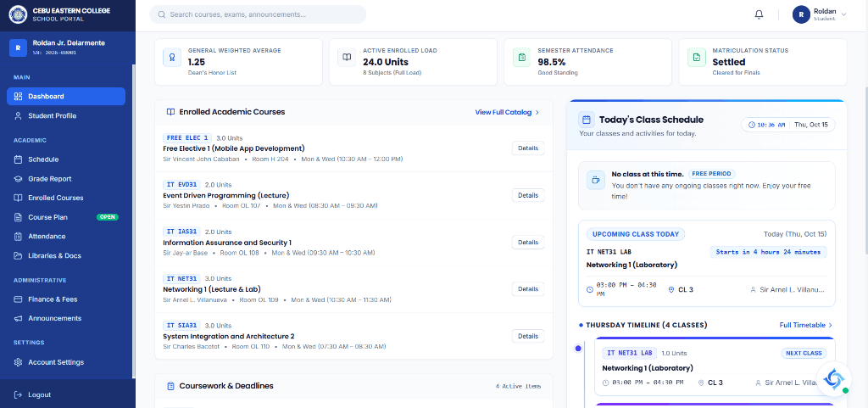Click the Libraries & Docs folder icon
Viewport: 868px width, 408px height.
pos(18,256)
